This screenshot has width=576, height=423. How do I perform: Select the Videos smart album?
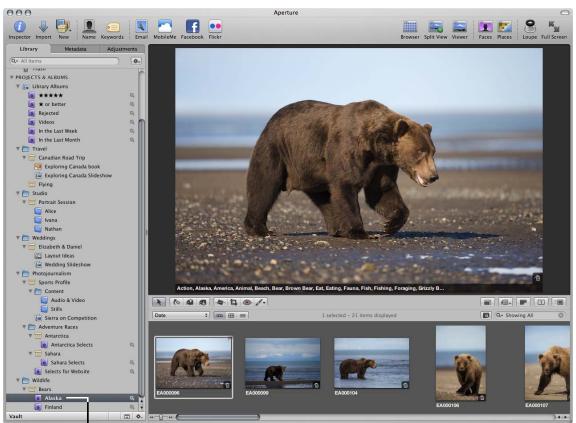pos(72,122)
